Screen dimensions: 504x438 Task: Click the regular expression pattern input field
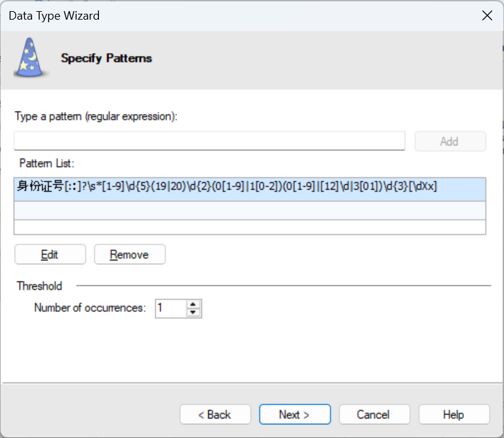pyautogui.click(x=209, y=141)
